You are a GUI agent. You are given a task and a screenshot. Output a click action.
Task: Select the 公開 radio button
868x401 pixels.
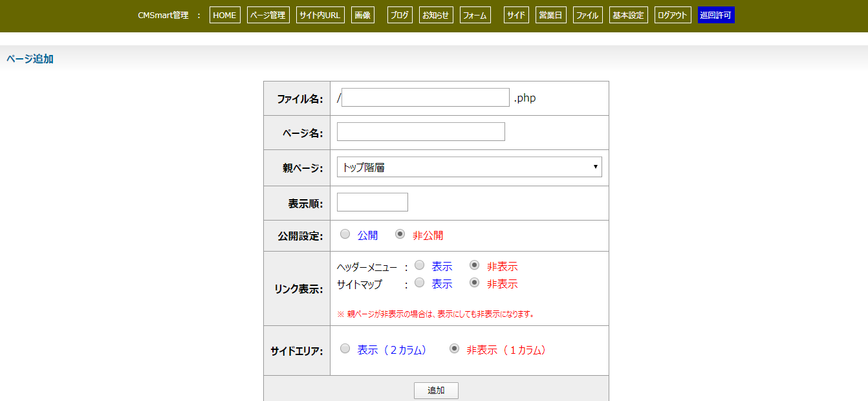coord(345,234)
